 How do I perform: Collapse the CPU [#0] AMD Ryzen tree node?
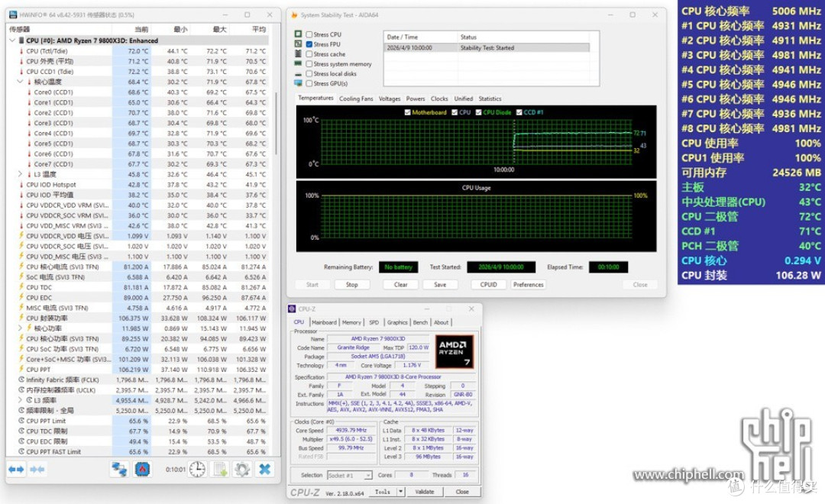(12, 40)
